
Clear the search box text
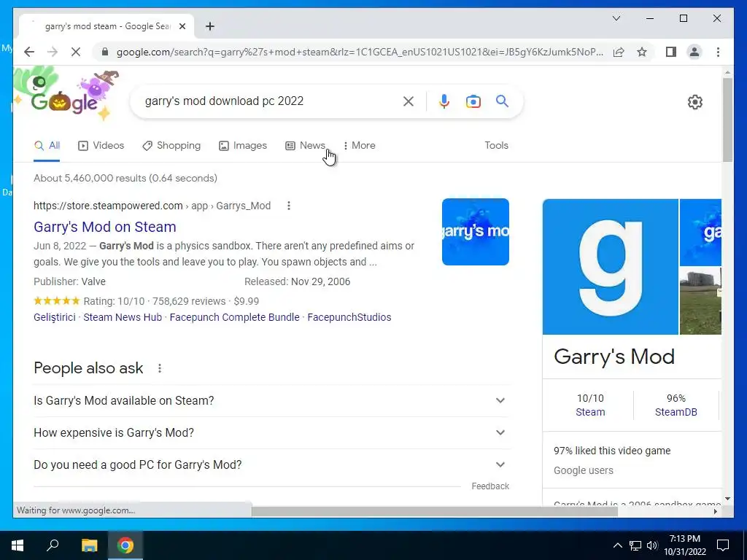click(409, 101)
